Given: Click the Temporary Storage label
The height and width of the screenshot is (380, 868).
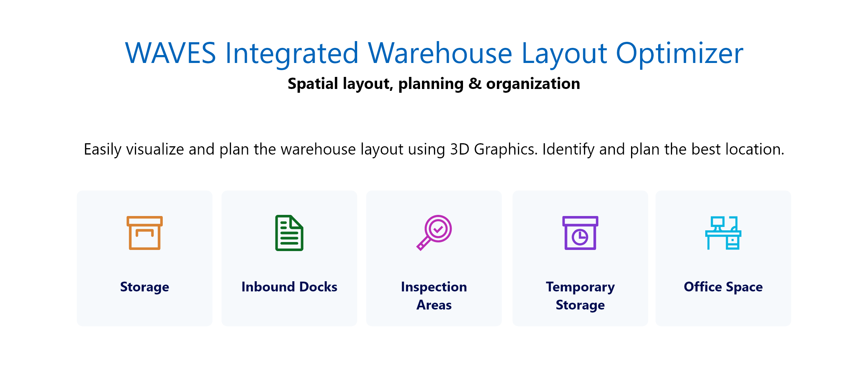Looking at the screenshot, I should (580, 296).
